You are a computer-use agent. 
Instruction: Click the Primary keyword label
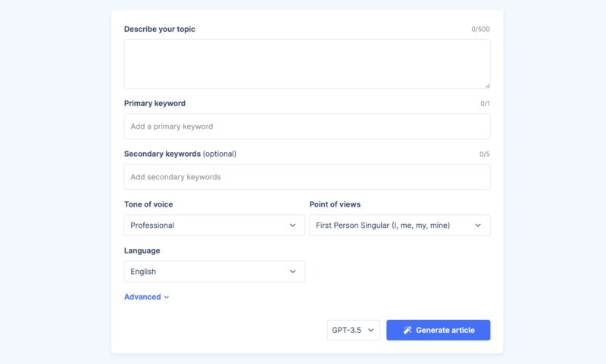155,103
